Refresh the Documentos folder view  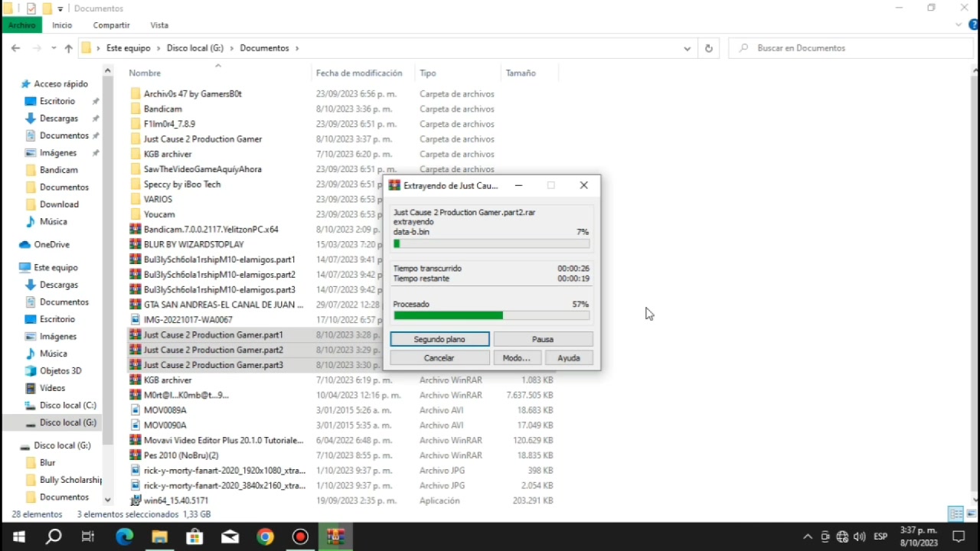tap(708, 48)
